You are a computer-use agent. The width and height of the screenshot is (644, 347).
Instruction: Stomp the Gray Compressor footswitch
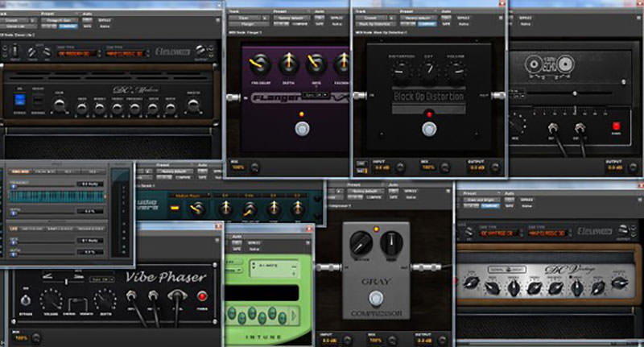click(376, 299)
